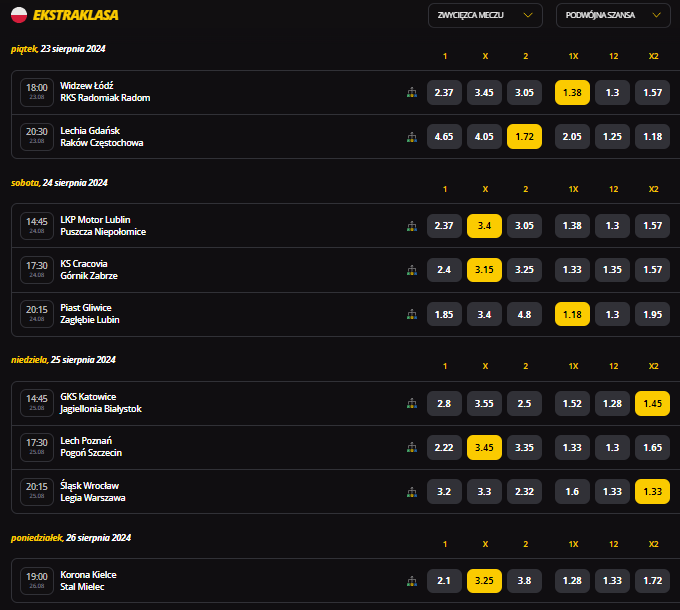Open the stats icon for LKP Motor Lublin match

click(411, 226)
